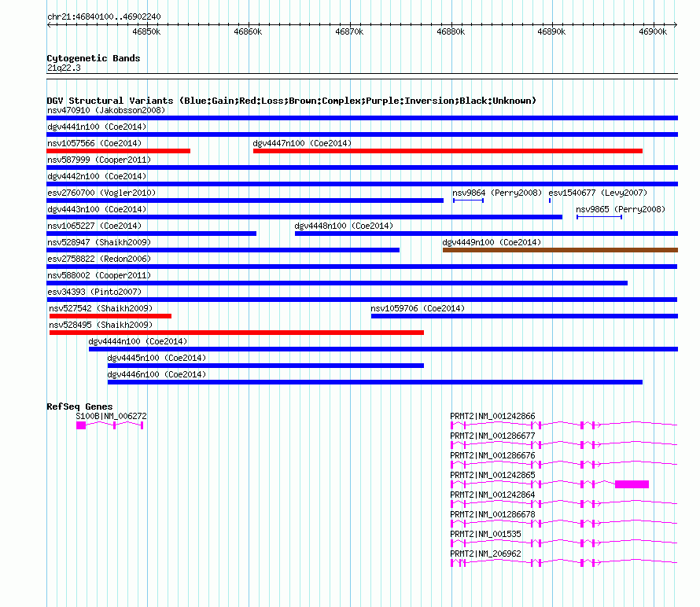Click the chr21:46840100..46902240 coordinates text

pos(104,17)
